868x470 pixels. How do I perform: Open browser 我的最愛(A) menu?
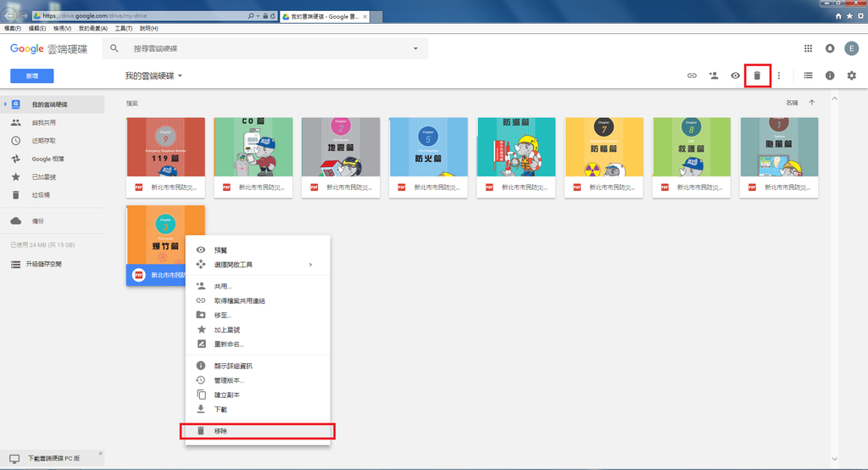point(93,28)
